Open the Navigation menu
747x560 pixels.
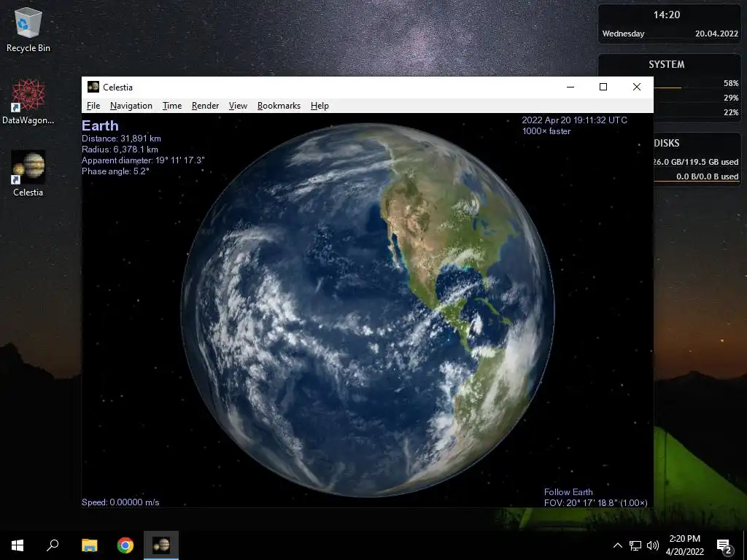[131, 106]
